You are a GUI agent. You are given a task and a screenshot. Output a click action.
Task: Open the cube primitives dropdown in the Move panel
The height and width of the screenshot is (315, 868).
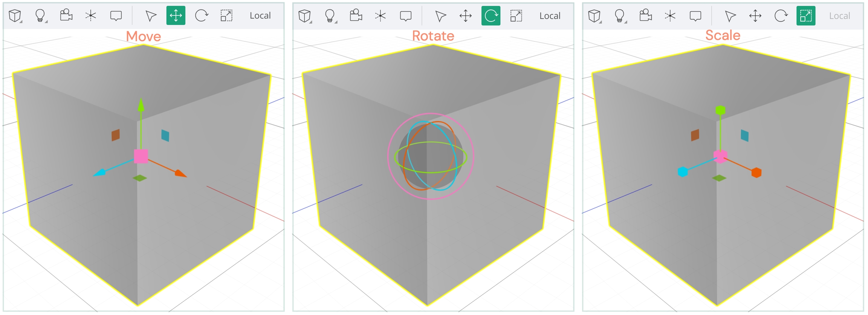coord(15,16)
